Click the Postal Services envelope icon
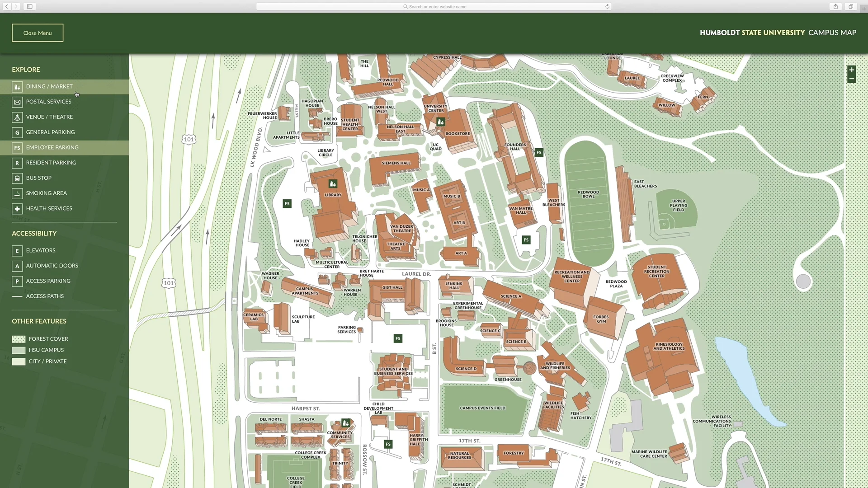The image size is (868, 488). (17, 102)
